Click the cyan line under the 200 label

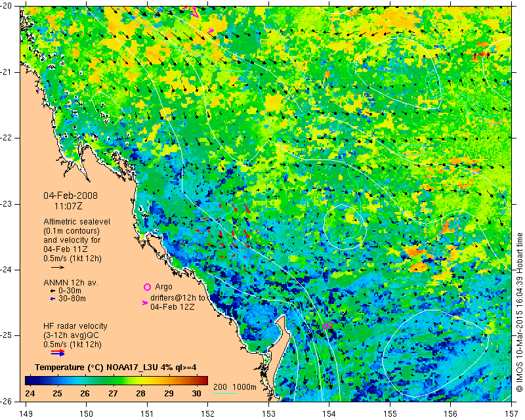click(224, 393)
